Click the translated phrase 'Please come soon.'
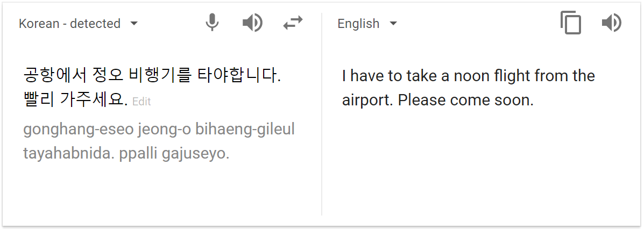644x229 pixels. [466, 100]
